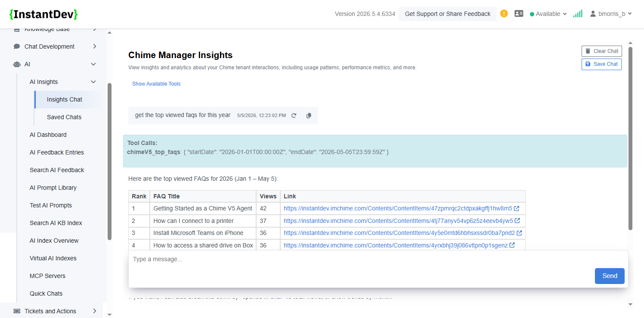
Task: Click Get Support or Share Feedback button
Action: pos(448,14)
